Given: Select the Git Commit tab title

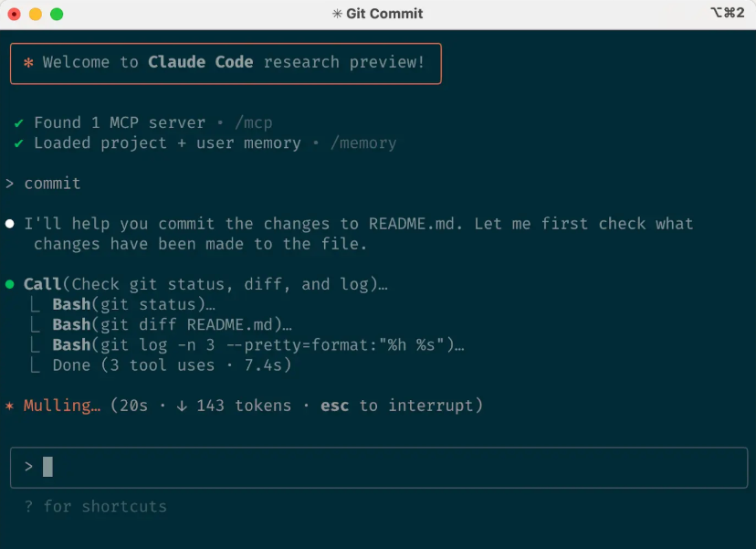Looking at the screenshot, I should coord(383,14).
